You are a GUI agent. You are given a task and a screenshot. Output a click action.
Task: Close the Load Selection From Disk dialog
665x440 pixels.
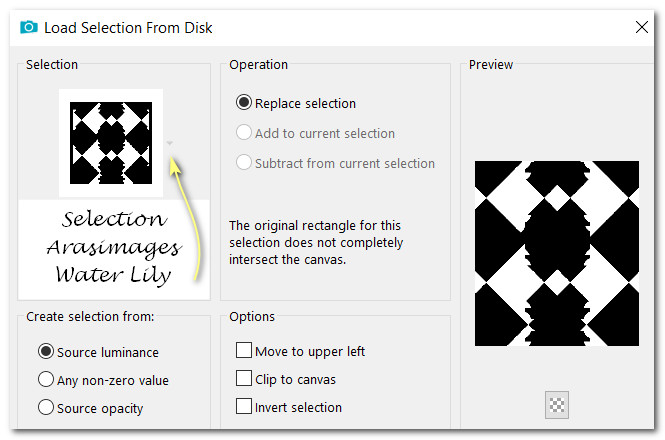(641, 28)
